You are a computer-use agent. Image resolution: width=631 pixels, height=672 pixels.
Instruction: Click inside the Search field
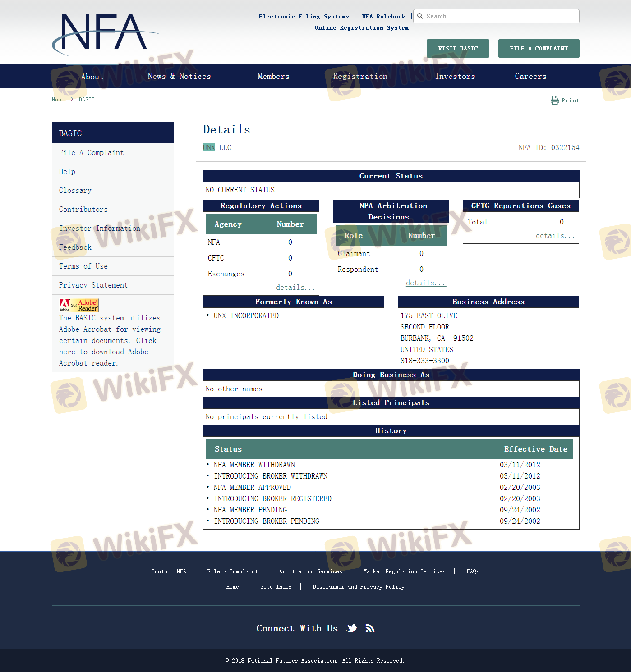click(x=501, y=16)
